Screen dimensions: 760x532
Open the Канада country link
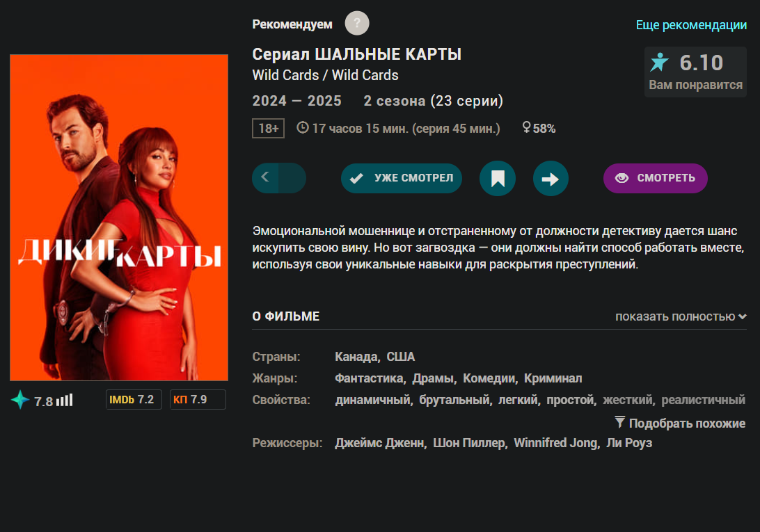pos(358,357)
